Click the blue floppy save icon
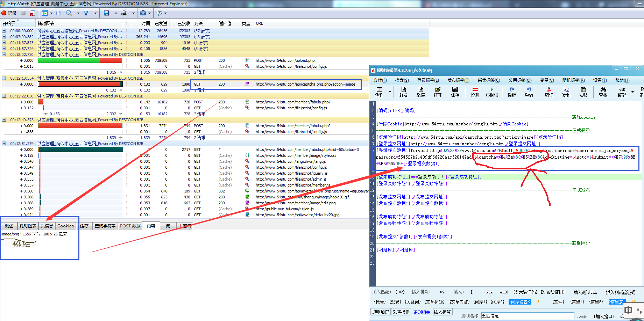 pos(106,13)
